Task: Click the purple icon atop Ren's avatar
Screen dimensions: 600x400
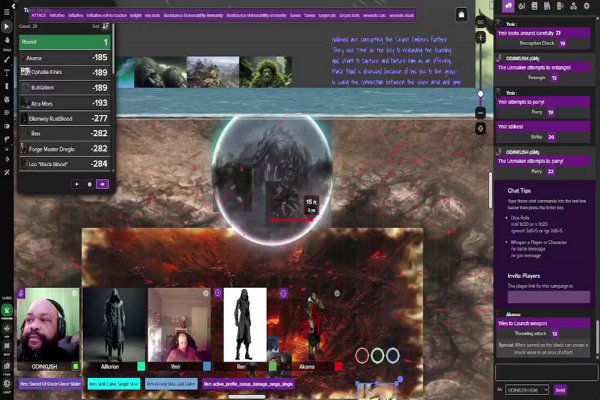Action: click(x=218, y=293)
